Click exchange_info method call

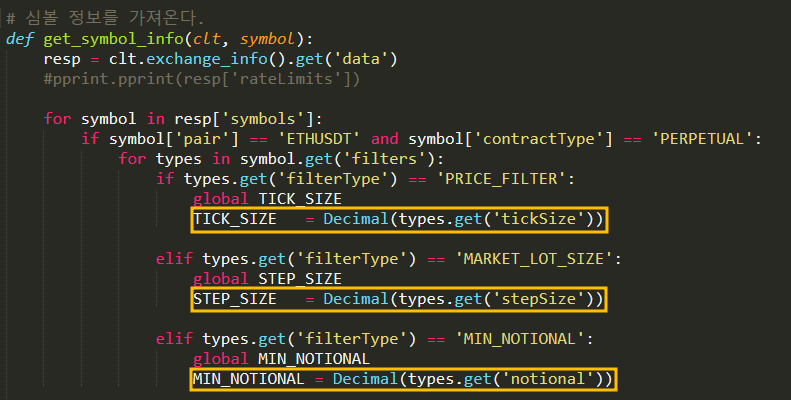point(207,59)
